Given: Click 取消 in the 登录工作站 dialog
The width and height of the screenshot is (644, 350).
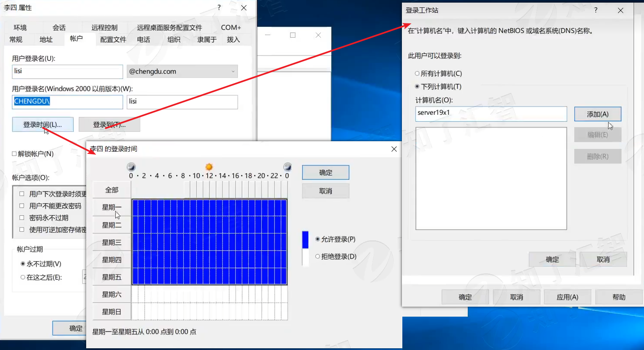Looking at the screenshot, I should click(x=603, y=259).
